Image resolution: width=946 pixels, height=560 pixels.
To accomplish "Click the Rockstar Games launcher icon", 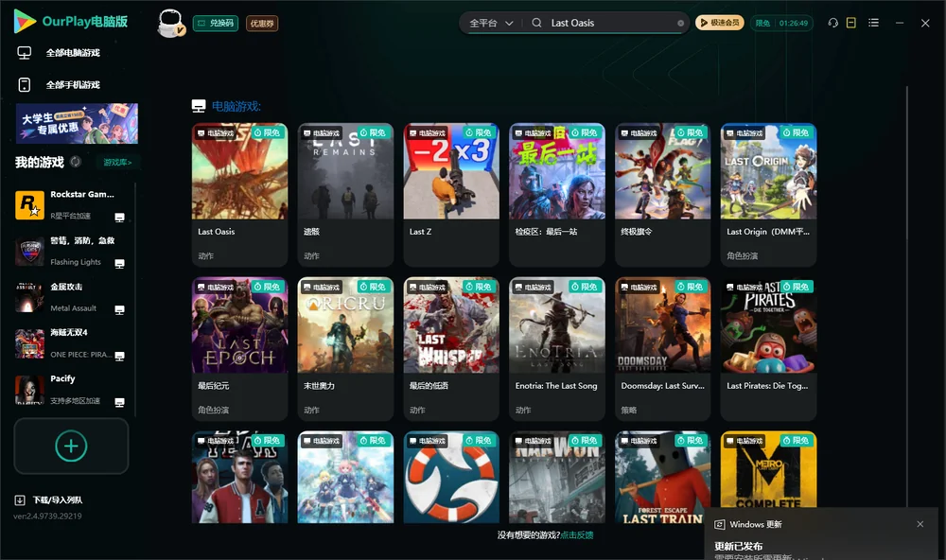I will (x=29, y=205).
